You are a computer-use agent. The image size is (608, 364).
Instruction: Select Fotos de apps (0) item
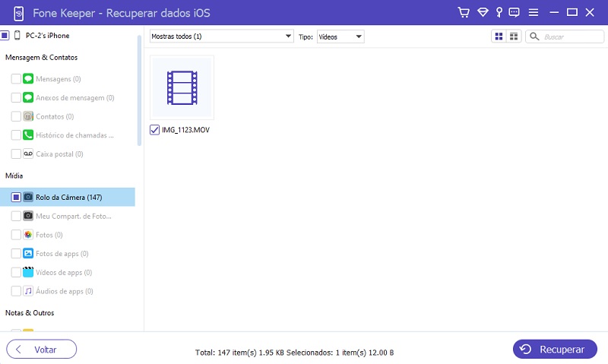click(62, 254)
